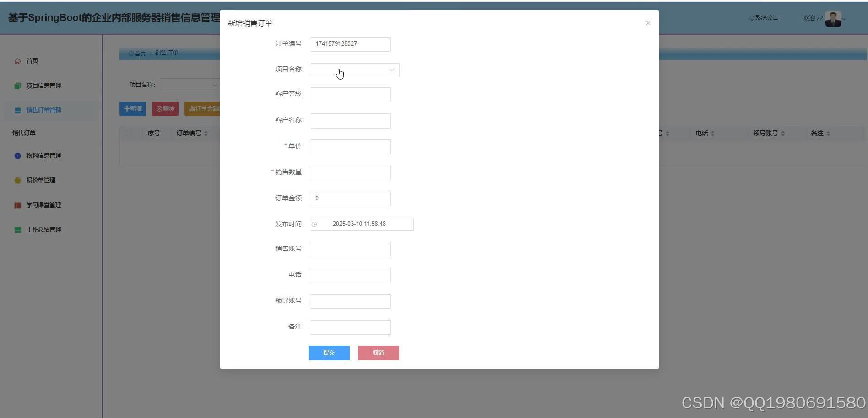Open 学习课堂管理 using its red icon
Image resolution: width=868 pixels, height=418 pixels.
(x=17, y=204)
